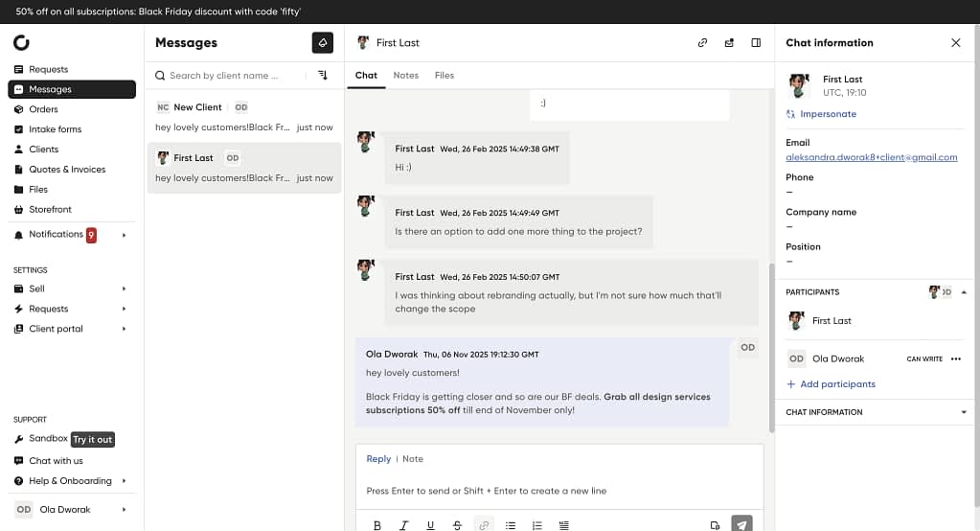Toggle underline formatting
The width and height of the screenshot is (980, 531).
tap(431, 525)
